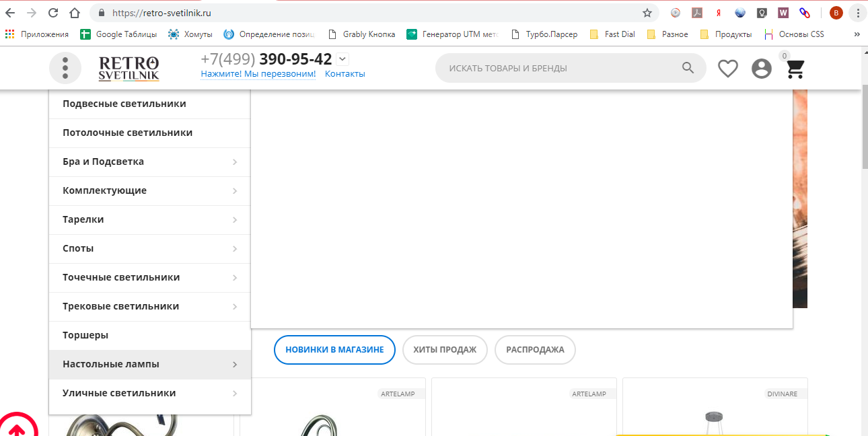Switch to РАСПРОДАЖА tab
The image size is (868, 436).
(535, 350)
